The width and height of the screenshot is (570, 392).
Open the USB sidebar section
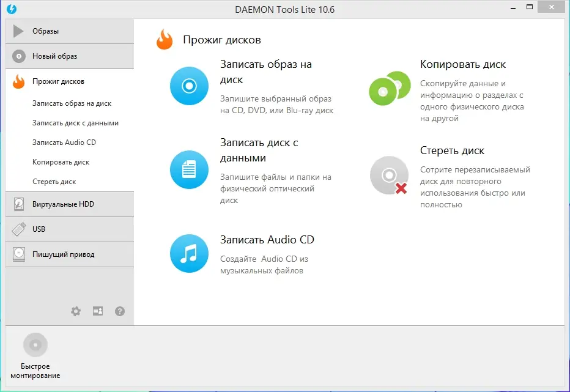(69, 229)
